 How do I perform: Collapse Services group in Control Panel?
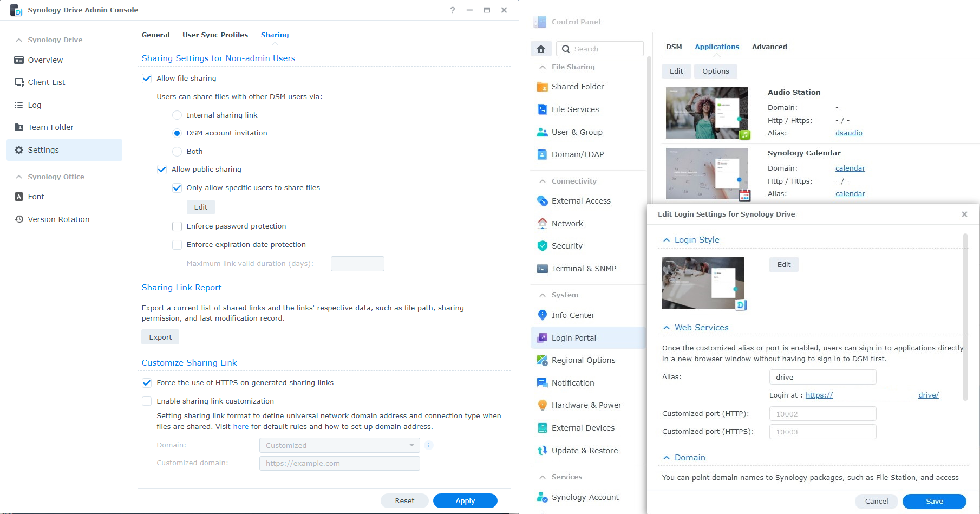(x=543, y=477)
